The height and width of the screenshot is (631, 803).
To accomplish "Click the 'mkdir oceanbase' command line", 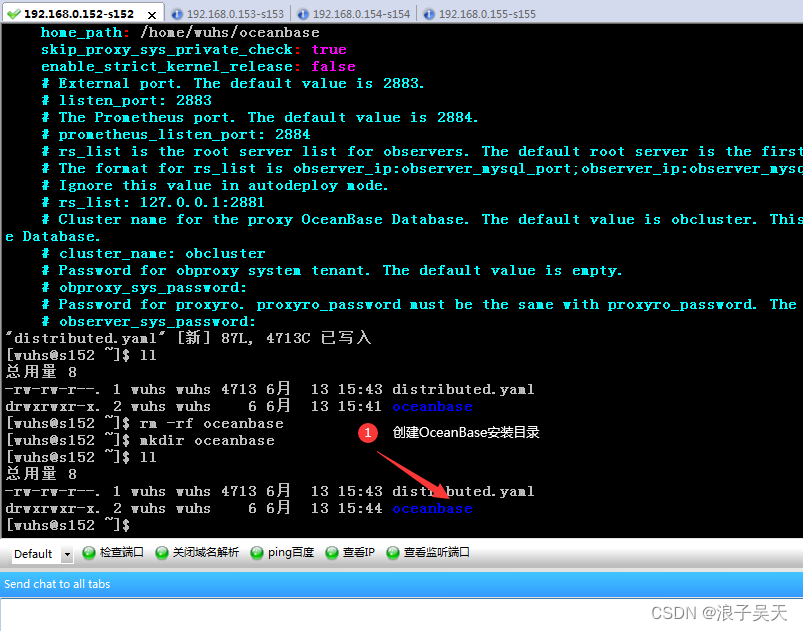I will coord(140,440).
